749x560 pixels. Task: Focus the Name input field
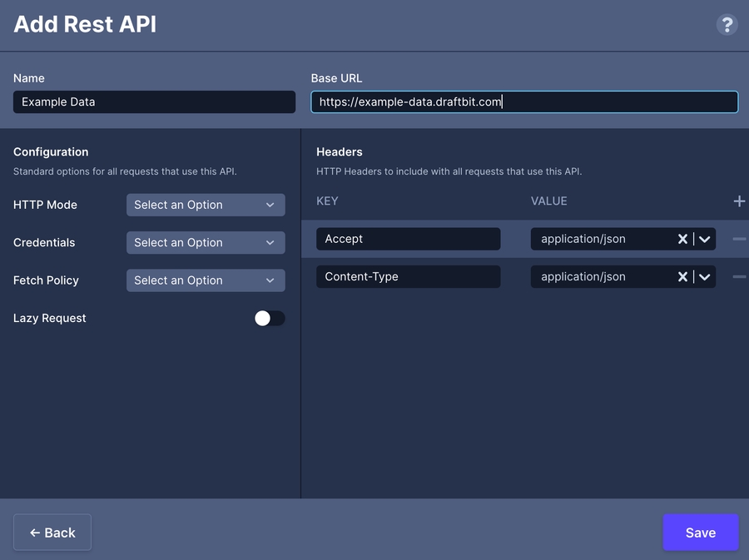154,102
